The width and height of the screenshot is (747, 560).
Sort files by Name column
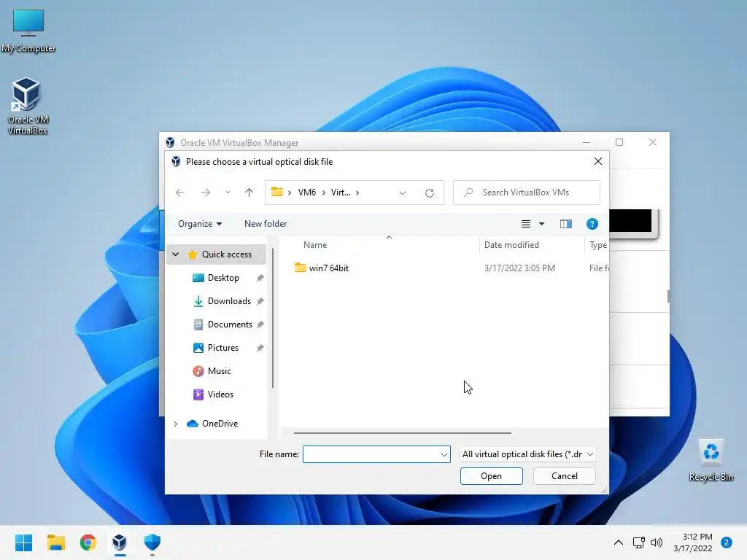pos(315,245)
